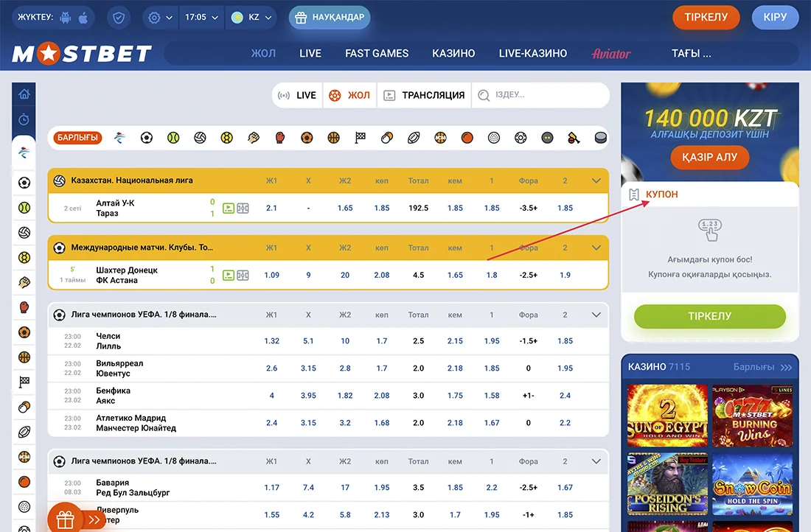Open the live stream icon for Алтай У-К match
The height and width of the screenshot is (532, 811).
point(228,209)
